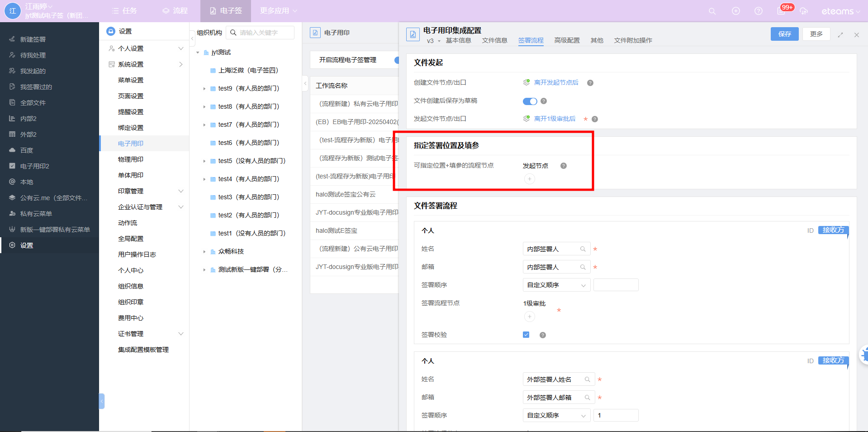The width and height of the screenshot is (868, 432).
Task: Click the search icon in top bar
Action: 712,11
